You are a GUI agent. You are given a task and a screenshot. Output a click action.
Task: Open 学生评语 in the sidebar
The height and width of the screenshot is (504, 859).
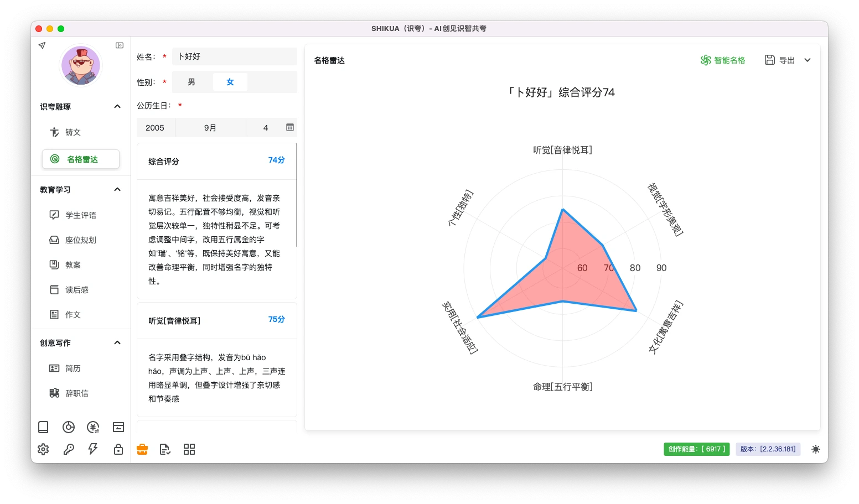click(x=80, y=215)
